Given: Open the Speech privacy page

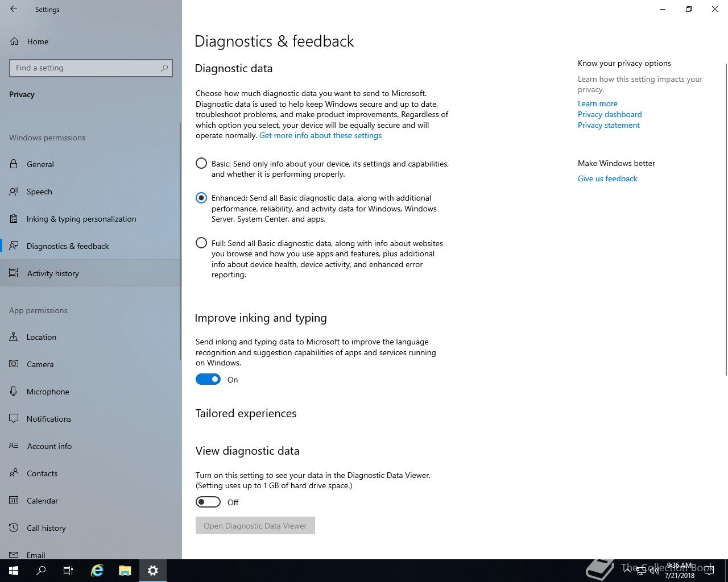Looking at the screenshot, I should (91, 192).
